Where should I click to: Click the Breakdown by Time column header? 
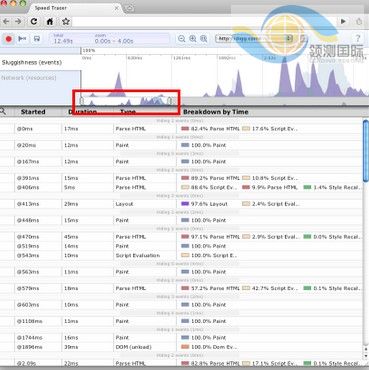coord(216,112)
